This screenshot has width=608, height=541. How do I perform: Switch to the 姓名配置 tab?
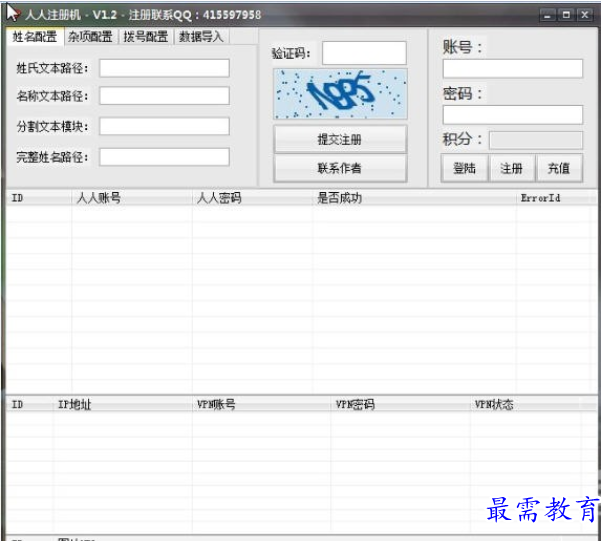[35, 37]
